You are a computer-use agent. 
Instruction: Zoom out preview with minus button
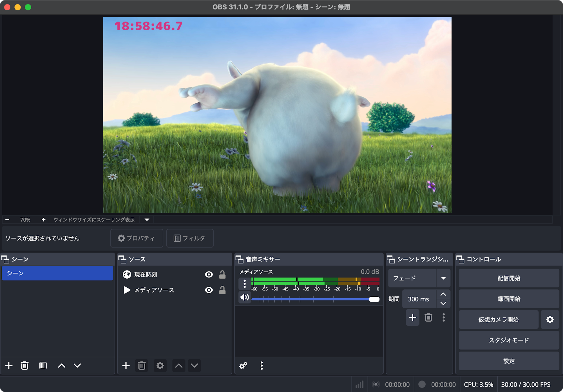7,220
